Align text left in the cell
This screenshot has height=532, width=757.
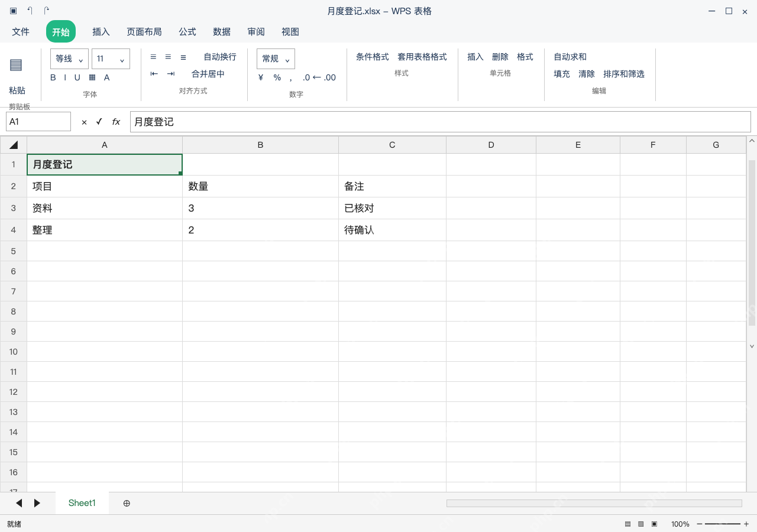[153, 57]
